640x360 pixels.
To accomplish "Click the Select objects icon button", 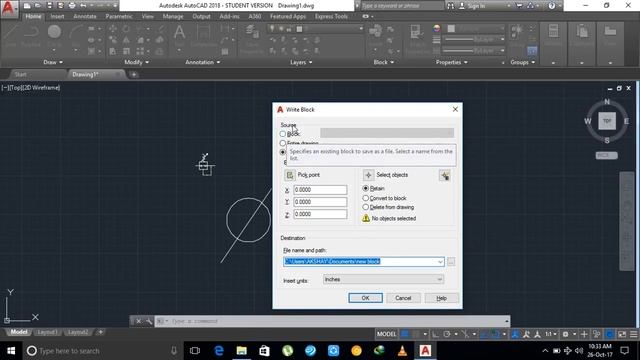I will click(368, 175).
